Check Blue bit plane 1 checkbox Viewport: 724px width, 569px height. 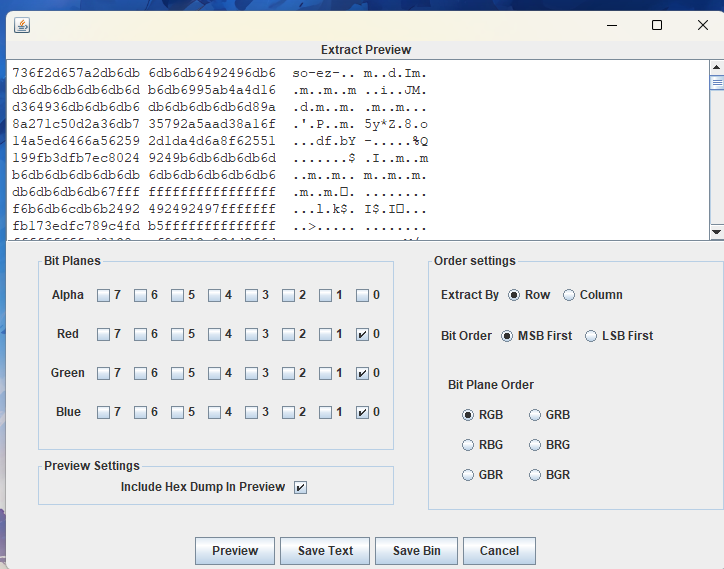[x=325, y=412]
